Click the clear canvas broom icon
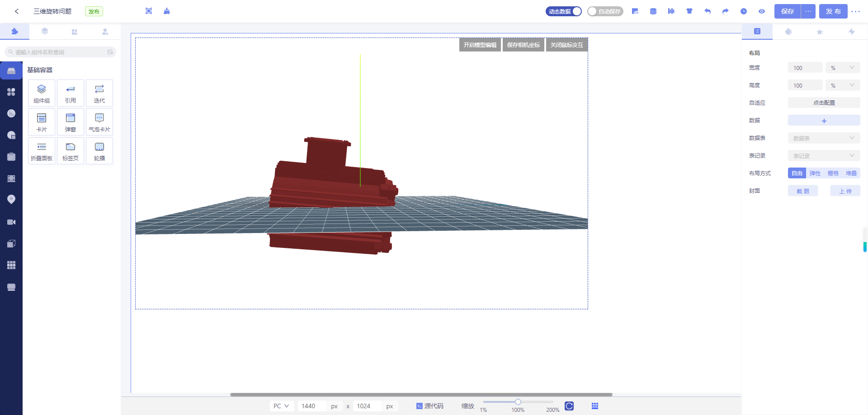This screenshot has width=868, height=415. [167, 11]
